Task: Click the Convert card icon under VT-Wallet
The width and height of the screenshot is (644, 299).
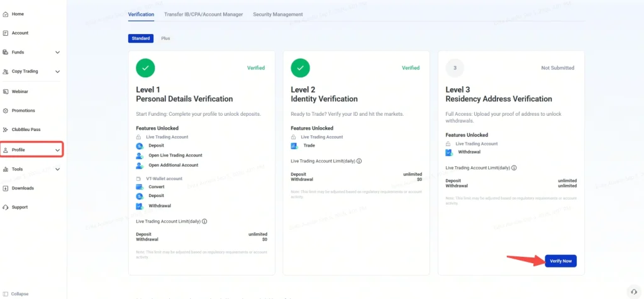Action: [140, 187]
